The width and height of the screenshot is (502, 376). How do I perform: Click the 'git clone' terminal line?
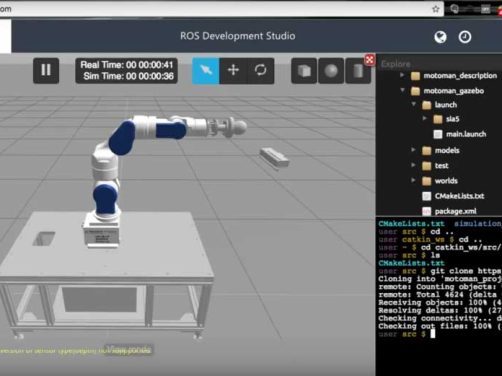[x=440, y=271]
